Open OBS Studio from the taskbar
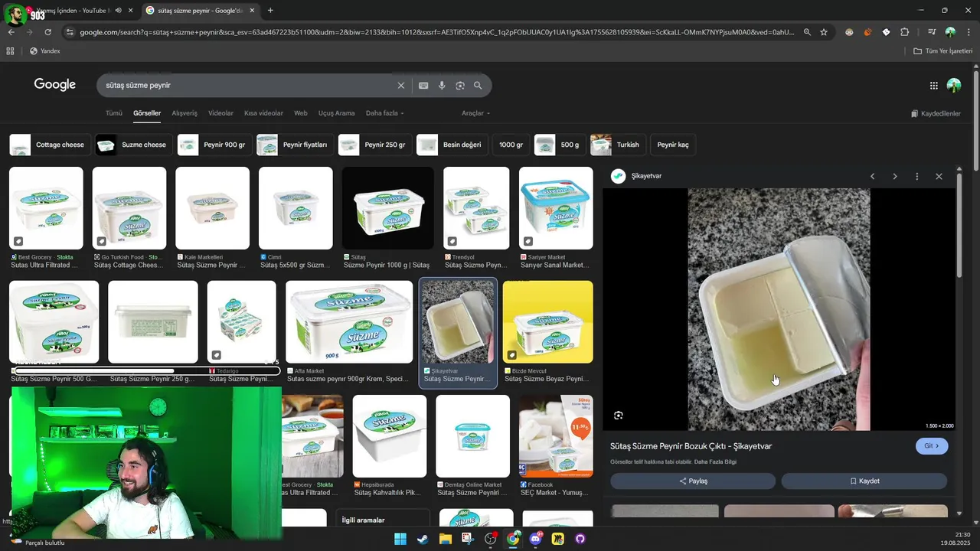Screen dimensions: 980x551 (490, 539)
